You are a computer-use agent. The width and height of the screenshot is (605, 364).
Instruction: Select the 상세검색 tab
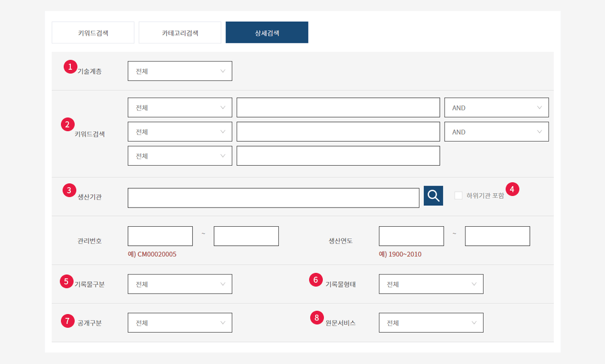point(267,33)
